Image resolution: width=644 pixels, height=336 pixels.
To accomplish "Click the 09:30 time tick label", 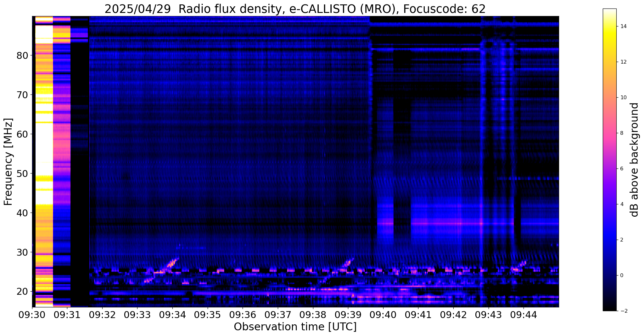I will (32, 315).
